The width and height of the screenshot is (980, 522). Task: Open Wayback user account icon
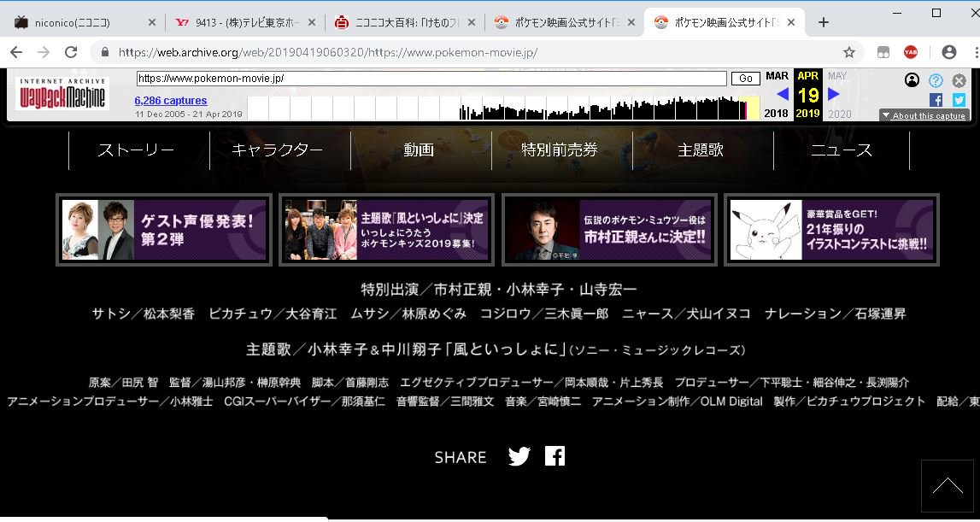(912, 80)
